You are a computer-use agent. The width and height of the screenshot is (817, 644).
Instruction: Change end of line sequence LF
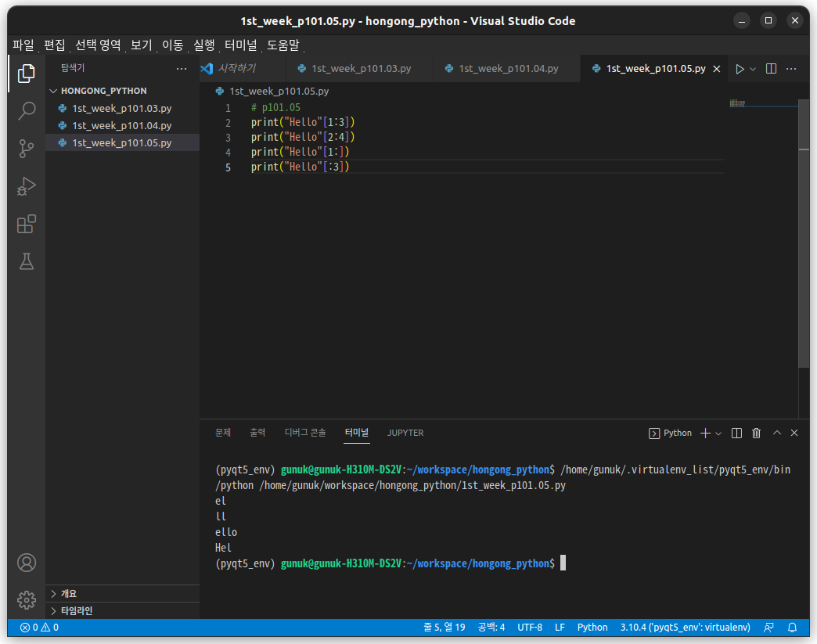[x=560, y=628]
